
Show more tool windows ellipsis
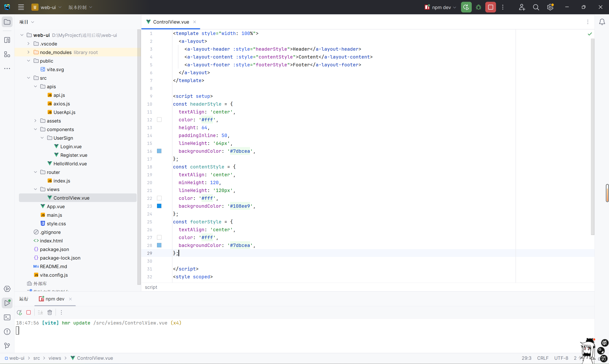click(x=7, y=69)
